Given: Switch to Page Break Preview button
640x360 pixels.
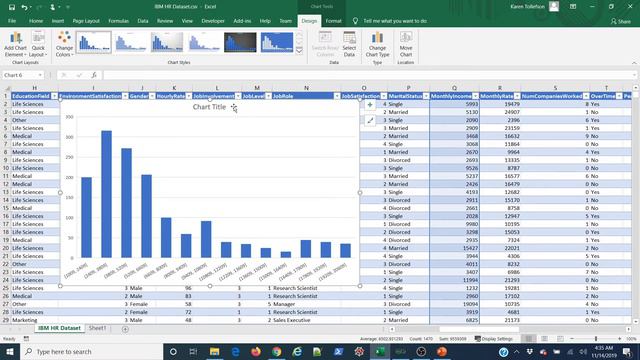Looking at the screenshot, I should (x=560, y=339).
